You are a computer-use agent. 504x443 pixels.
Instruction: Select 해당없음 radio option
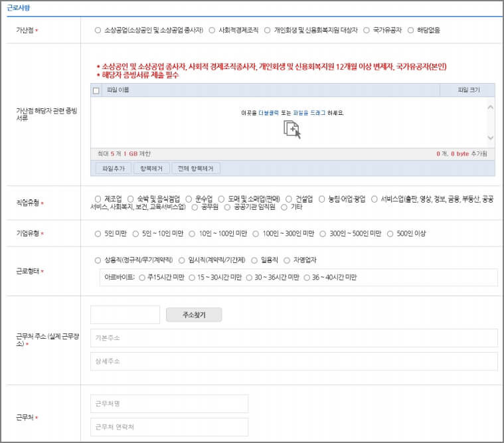410,30
